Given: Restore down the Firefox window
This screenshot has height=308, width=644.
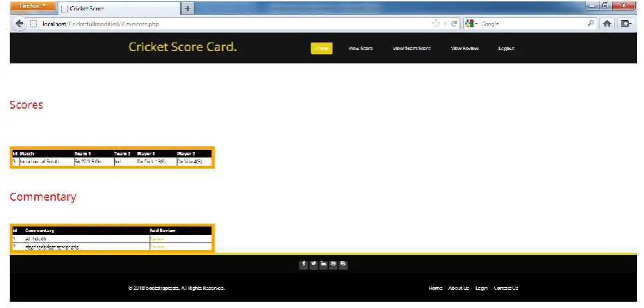Looking at the screenshot, I should 605,6.
